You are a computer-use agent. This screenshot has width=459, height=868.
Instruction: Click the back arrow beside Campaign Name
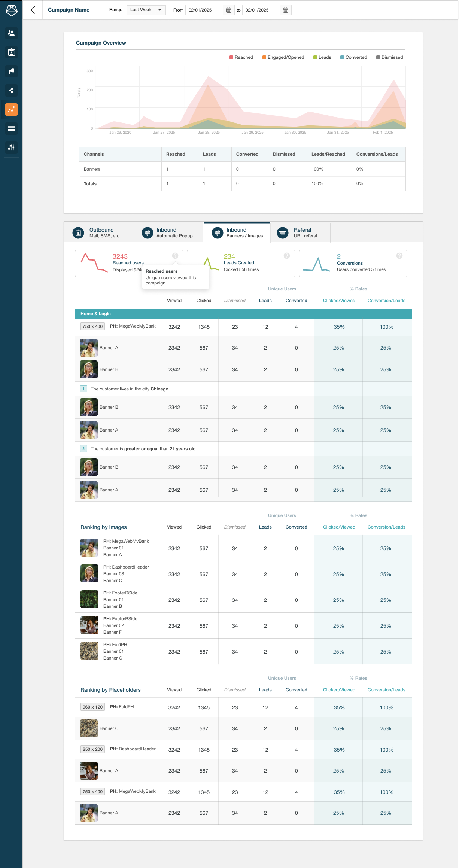point(33,10)
